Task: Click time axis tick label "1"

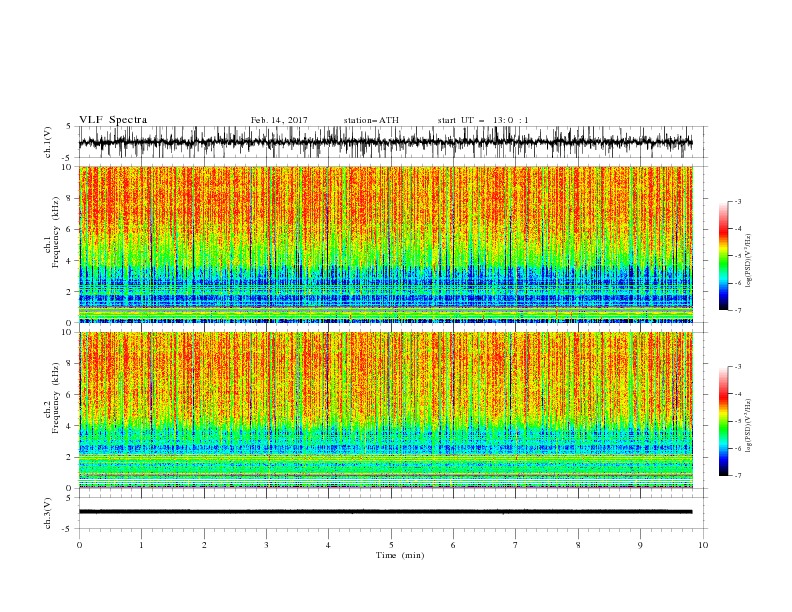Action: tap(141, 545)
